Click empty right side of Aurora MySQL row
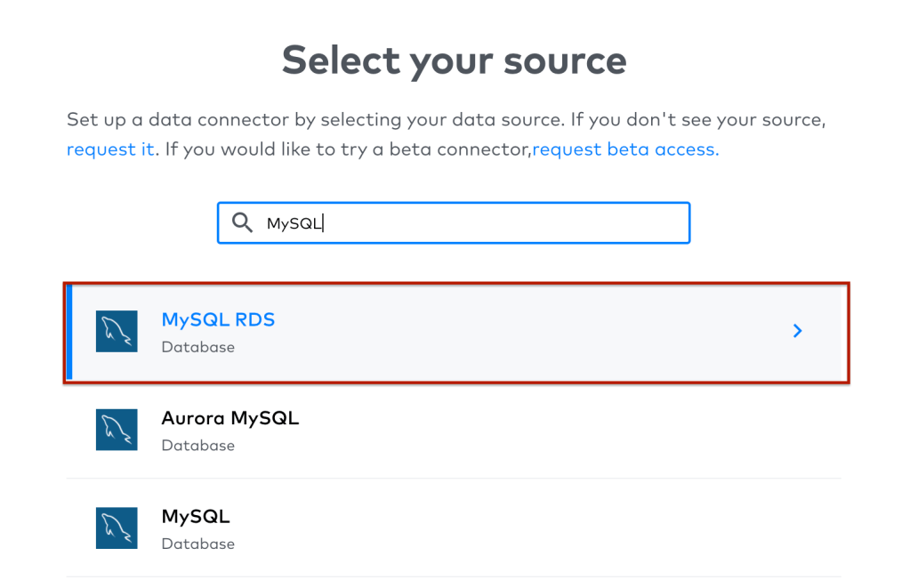The image size is (910, 588). [623, 430]
